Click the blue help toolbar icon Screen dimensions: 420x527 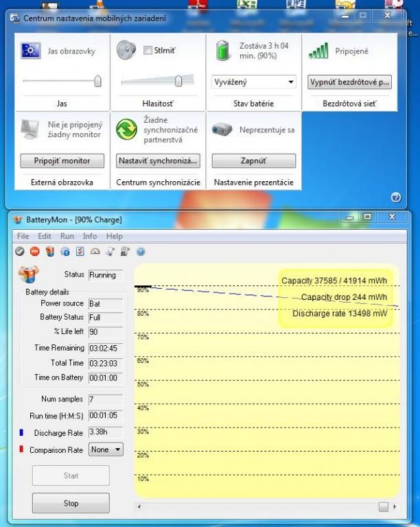[141, 252]
